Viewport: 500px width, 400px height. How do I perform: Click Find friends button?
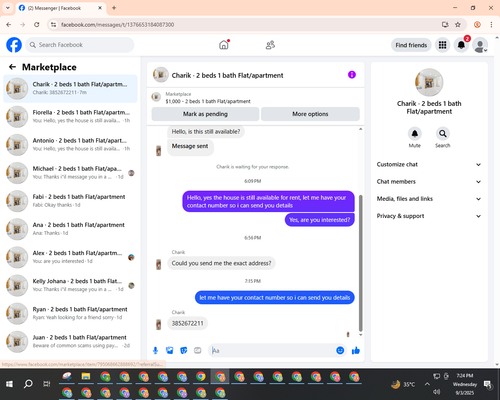pos(411,45)
